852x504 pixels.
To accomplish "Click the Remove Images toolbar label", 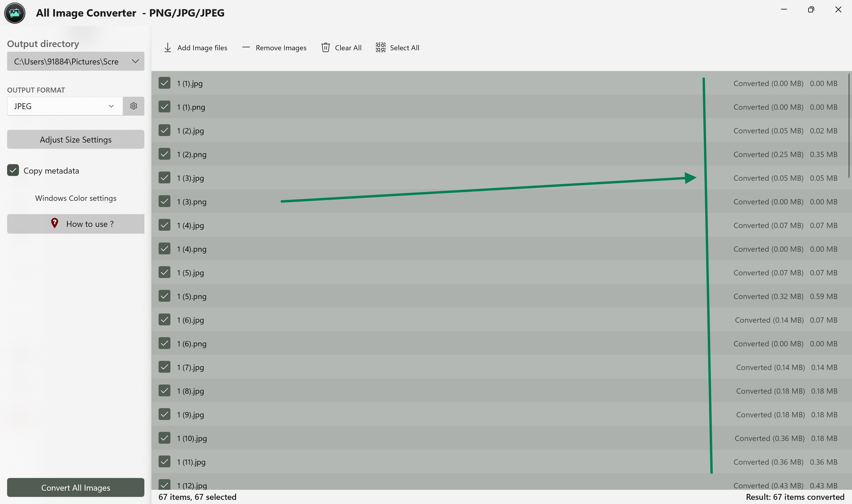I will tap(281, 48).
